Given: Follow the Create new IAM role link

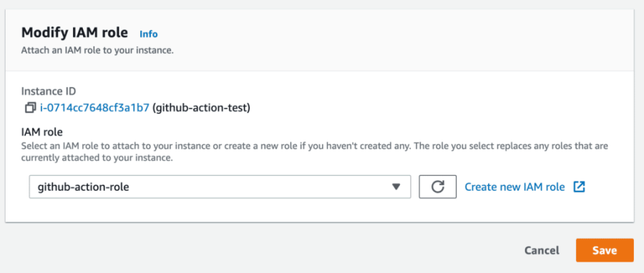Looking at the screenshot, I should click(x=514, y=187).
